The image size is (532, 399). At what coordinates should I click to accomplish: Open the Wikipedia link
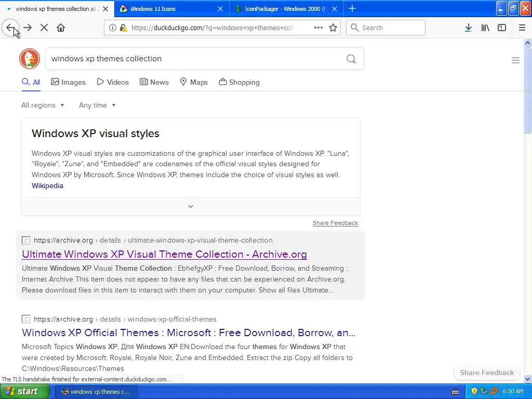point(47,185)
